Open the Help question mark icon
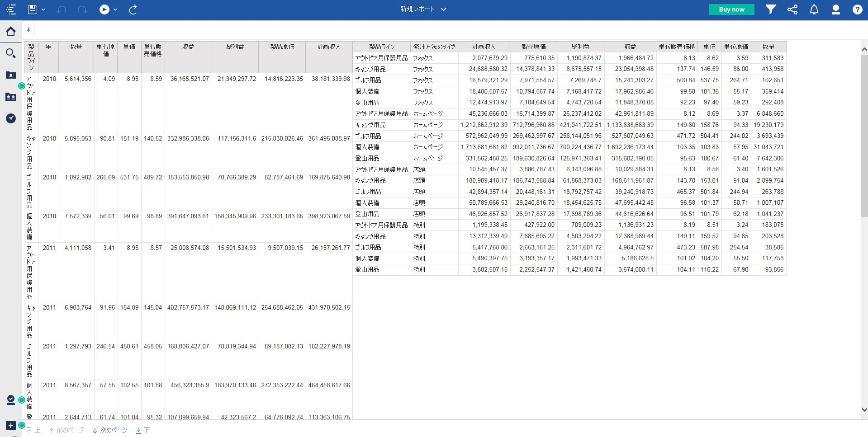This screenshot has height=437, width=868. coord(858,9)
